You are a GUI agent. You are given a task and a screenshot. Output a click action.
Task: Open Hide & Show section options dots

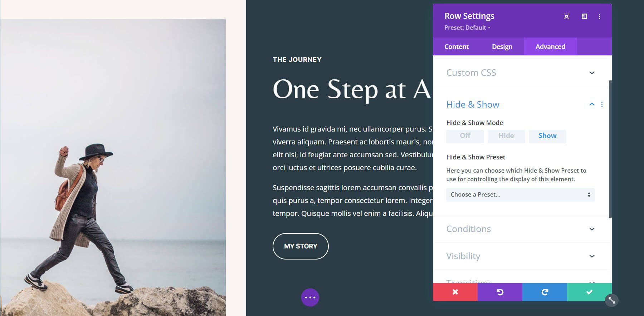602,104
